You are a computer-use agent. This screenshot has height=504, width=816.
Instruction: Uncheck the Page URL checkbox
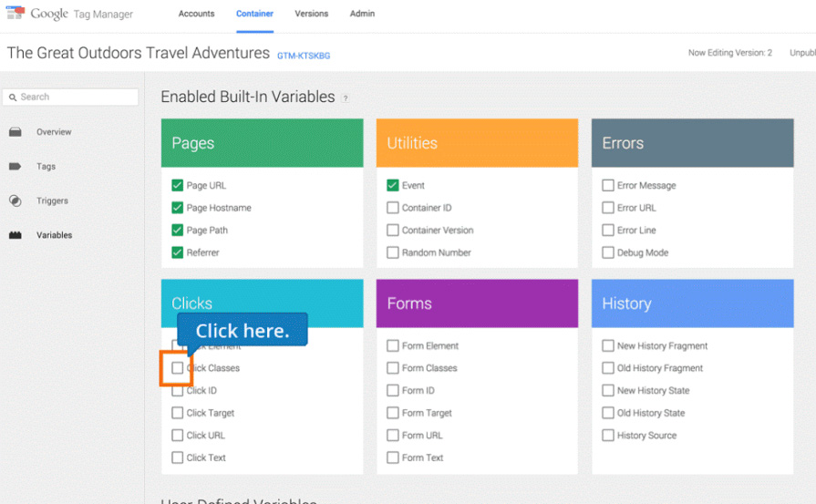click(x=178, y=185)
